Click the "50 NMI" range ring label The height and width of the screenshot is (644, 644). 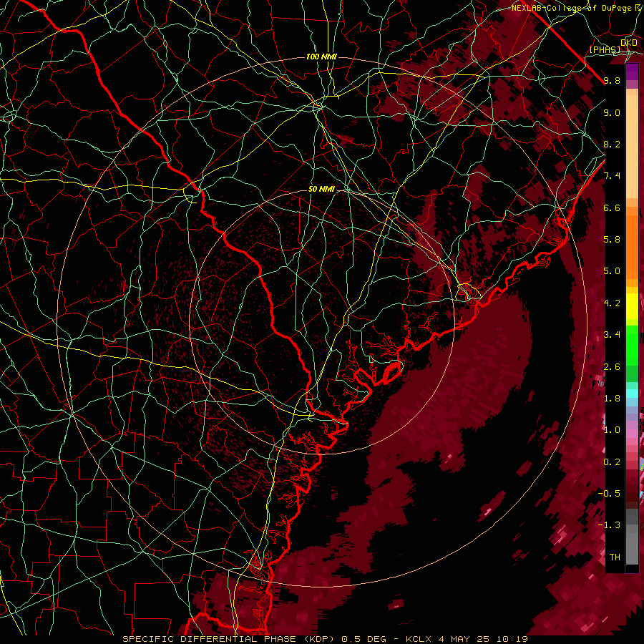tap(321, 189)
